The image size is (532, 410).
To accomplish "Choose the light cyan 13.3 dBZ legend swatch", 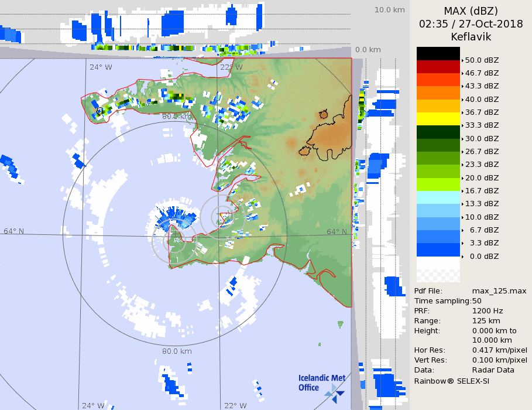I will (x=438, y=197).
